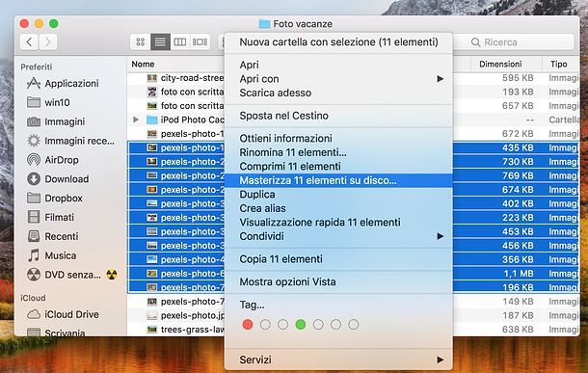Screen dimensions: 588x373
Task: Expand the Apri con submenu
Action: click(441, 79)
